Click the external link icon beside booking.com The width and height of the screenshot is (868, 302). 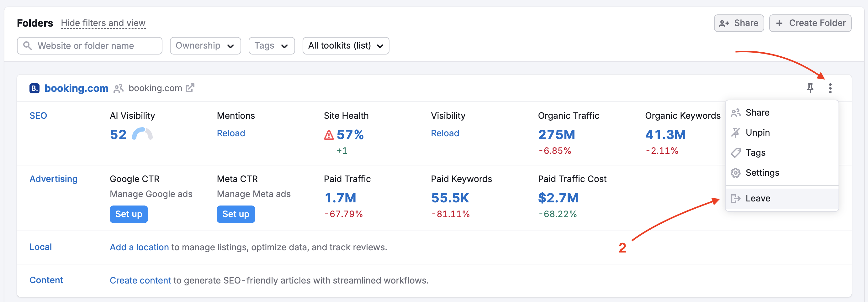coord(190,88)
